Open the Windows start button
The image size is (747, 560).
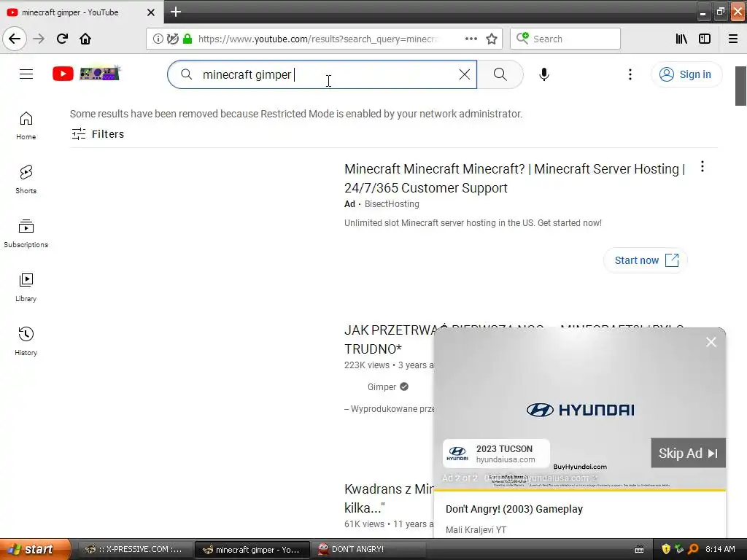coord(35,549)
